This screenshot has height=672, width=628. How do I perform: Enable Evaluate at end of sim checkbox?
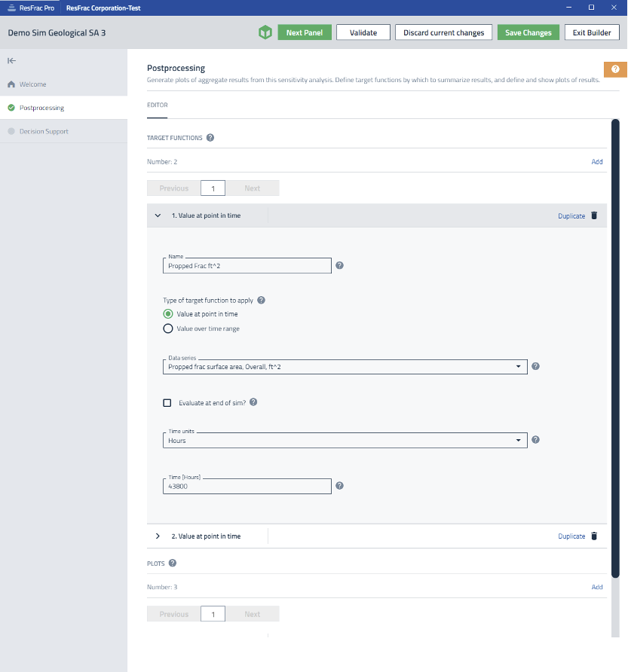click(167, 402)
